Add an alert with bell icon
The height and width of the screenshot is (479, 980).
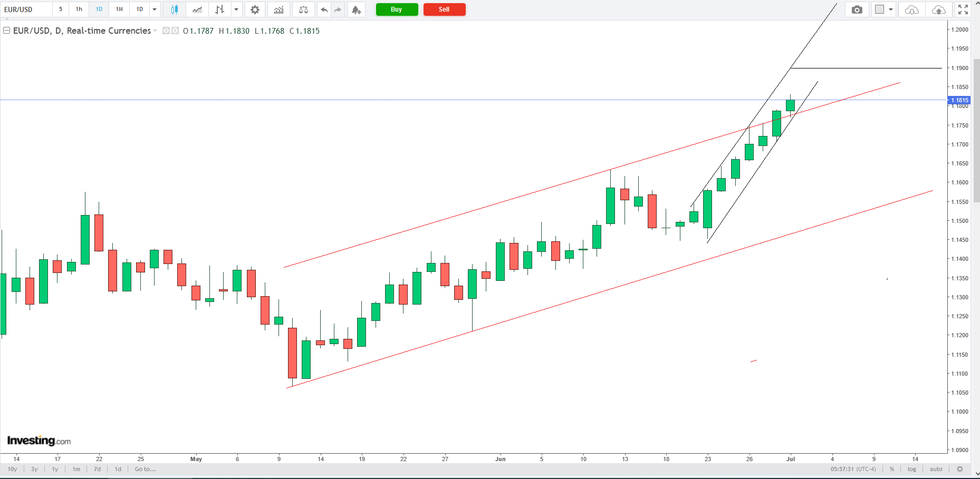tap(357, 9)
